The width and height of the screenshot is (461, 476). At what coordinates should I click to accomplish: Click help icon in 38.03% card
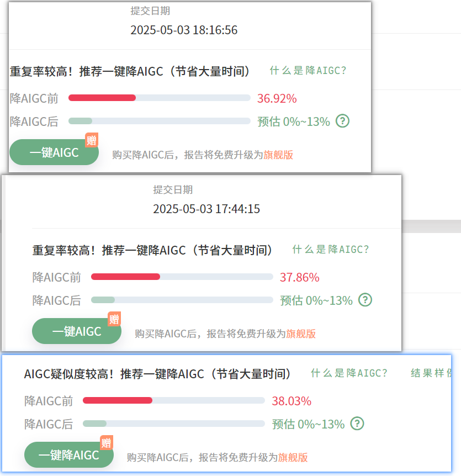tap(357, 423)
